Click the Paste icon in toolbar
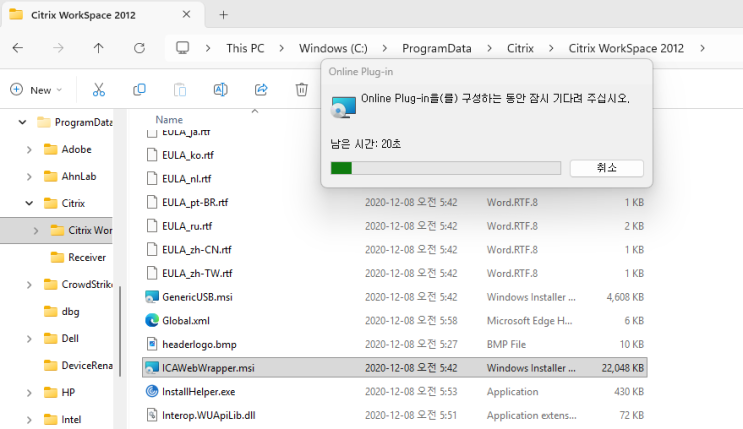The height and width of the screenshot is (429, 743). click(180, 90)
